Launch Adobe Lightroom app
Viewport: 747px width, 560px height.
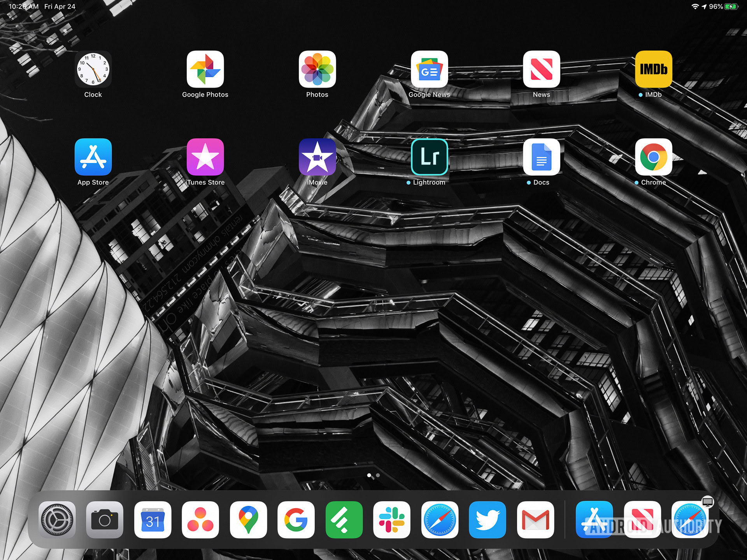point(429,157)
